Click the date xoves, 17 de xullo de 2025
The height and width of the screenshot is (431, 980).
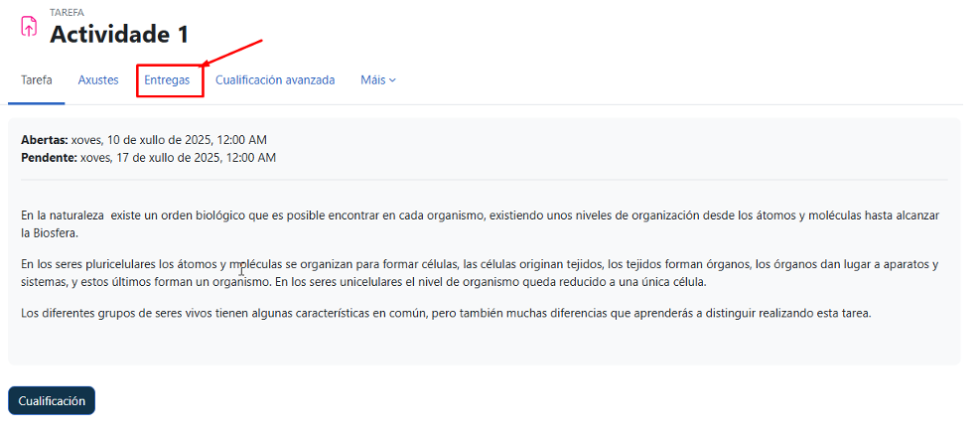(178, 157)
